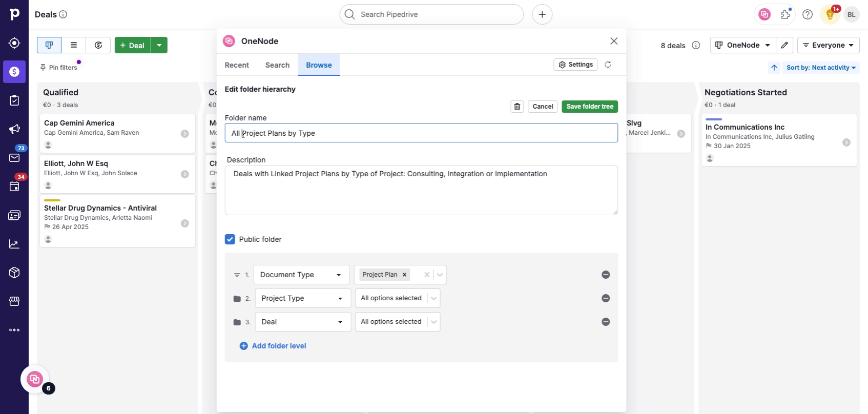Open Activities calendar with 34 badge
This screenshot has height=414, width=868.
pos(14,187)
